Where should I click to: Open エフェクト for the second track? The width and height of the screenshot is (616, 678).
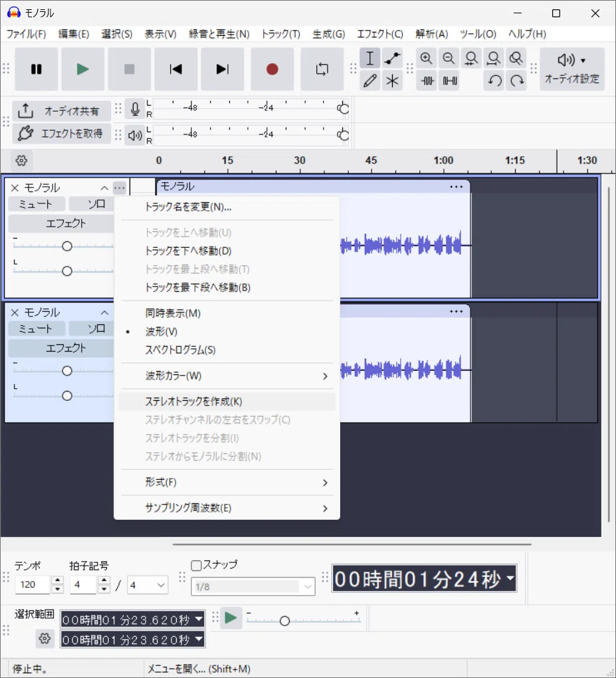click(x=61, y=348)
